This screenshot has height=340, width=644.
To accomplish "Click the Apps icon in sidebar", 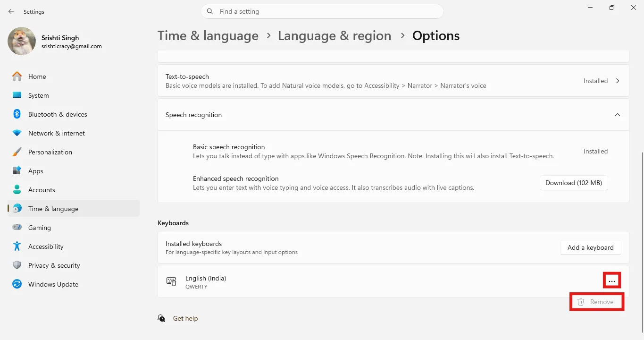I will 17,171.
